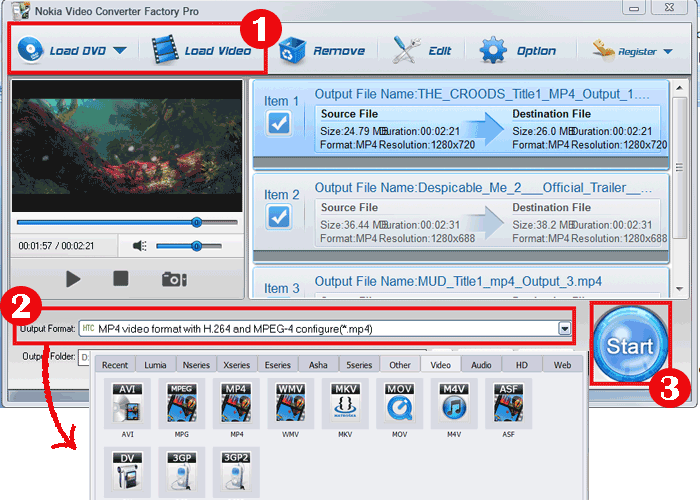
Task: Switch to the Audio tab
Action: (481, 365)
